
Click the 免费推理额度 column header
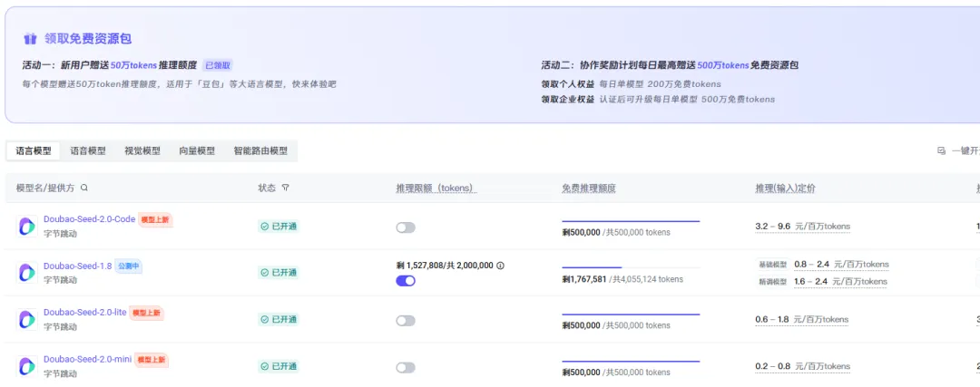[590, 188]
